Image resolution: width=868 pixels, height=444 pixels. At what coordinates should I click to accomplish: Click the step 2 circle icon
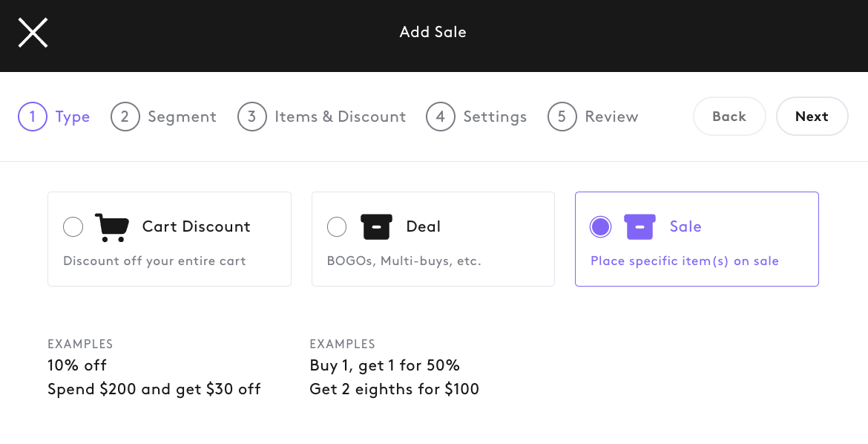coord(125,117)
